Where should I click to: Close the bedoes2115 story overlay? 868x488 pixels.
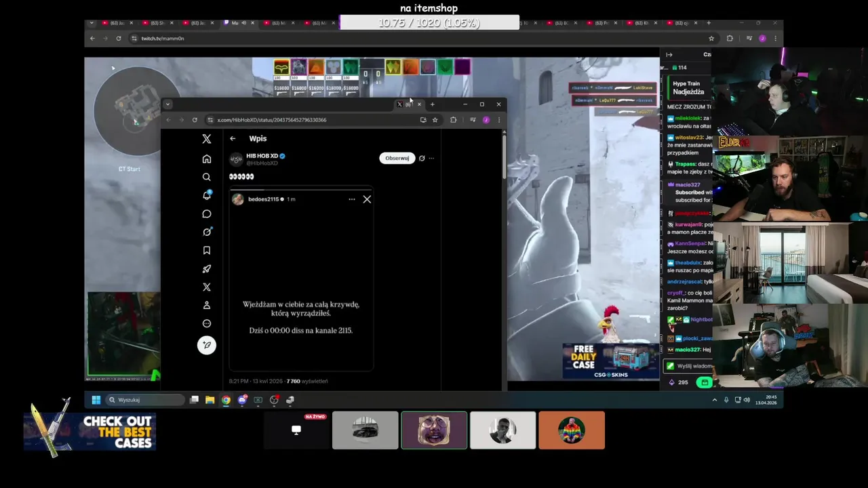(367, 199)
